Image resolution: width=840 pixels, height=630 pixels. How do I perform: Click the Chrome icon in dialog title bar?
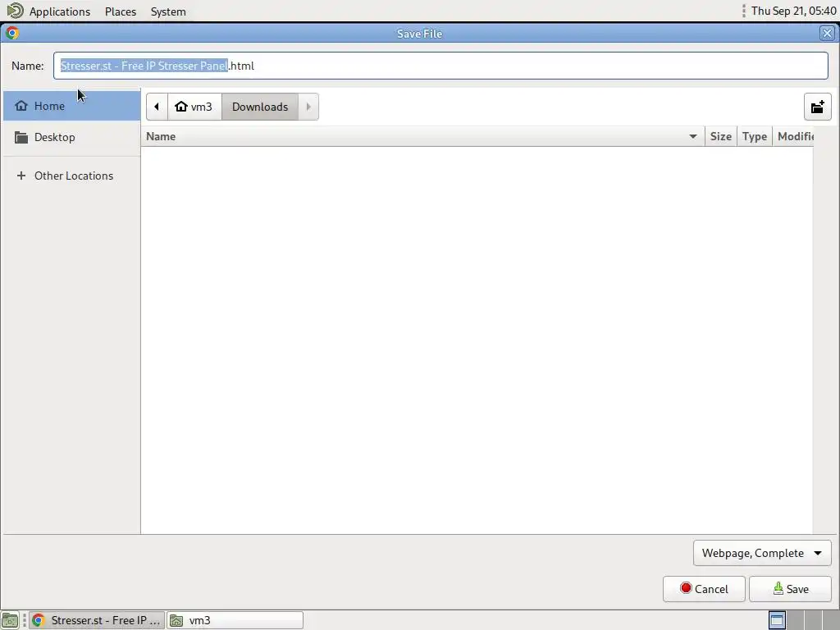pos(12,33)
